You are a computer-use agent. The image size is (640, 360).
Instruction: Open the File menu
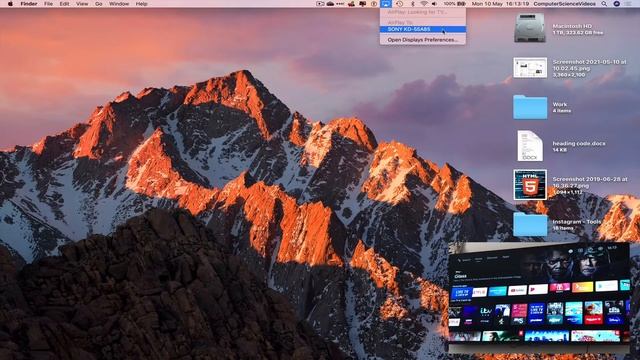coord(49,4)
